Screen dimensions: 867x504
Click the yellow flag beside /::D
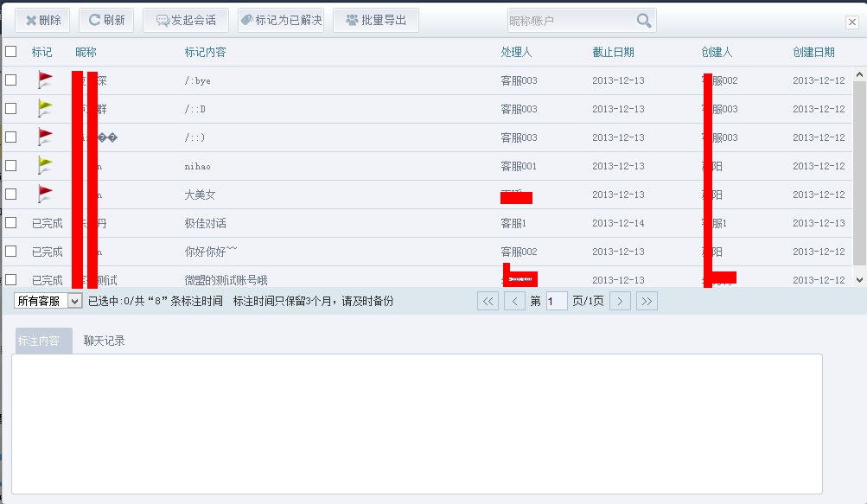coord(45,109)
